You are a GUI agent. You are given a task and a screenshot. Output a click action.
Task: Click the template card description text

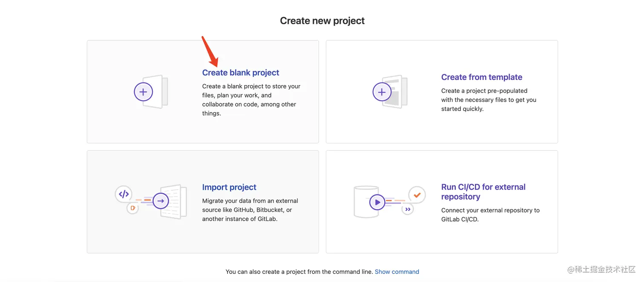(488, 100)
